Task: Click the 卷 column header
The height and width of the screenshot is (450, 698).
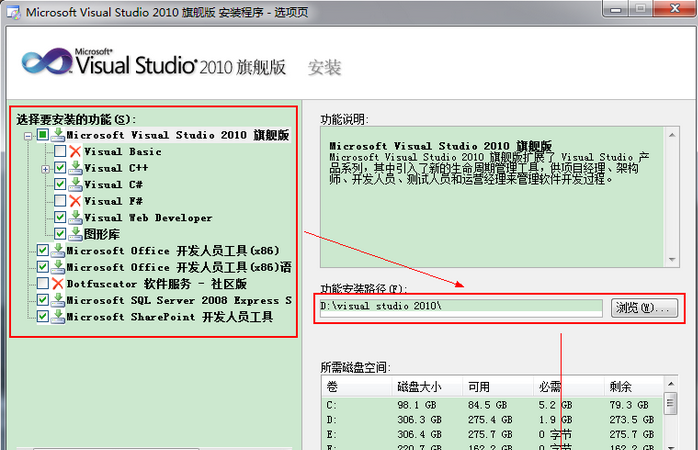Action: pos(356,386)
